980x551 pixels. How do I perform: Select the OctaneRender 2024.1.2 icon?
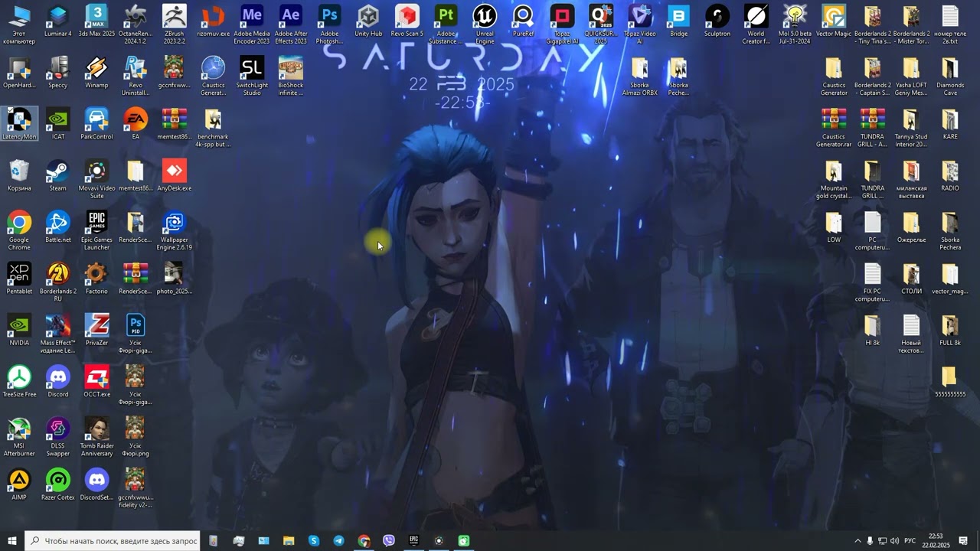(136, 25)
